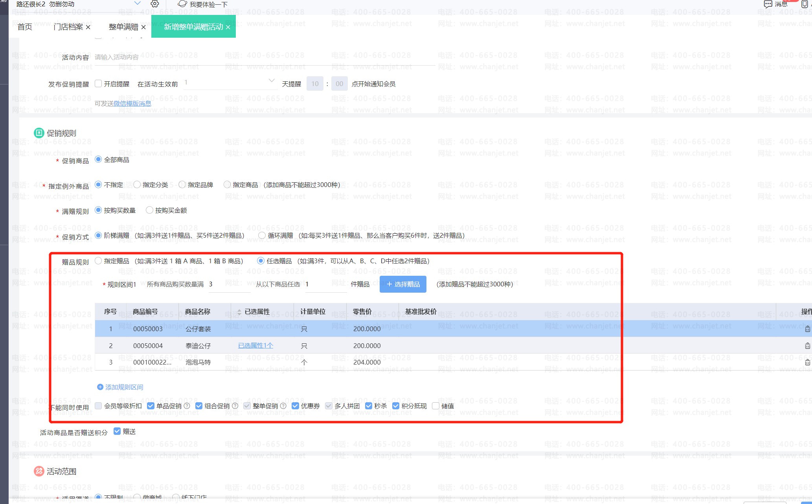Image resolution: width=812 pixels, height=504 pixels.
Task: Click the 选择赠品 button
Action: click(x=403, y=284)
